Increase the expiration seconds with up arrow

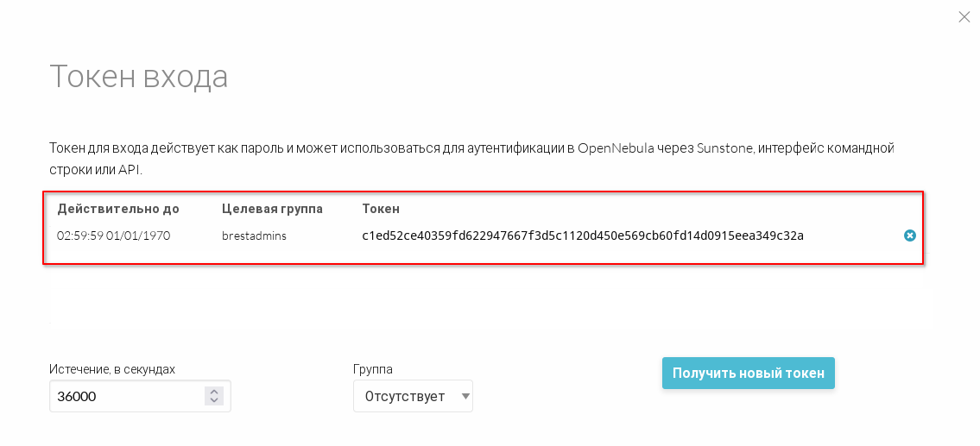coord(214,392)
